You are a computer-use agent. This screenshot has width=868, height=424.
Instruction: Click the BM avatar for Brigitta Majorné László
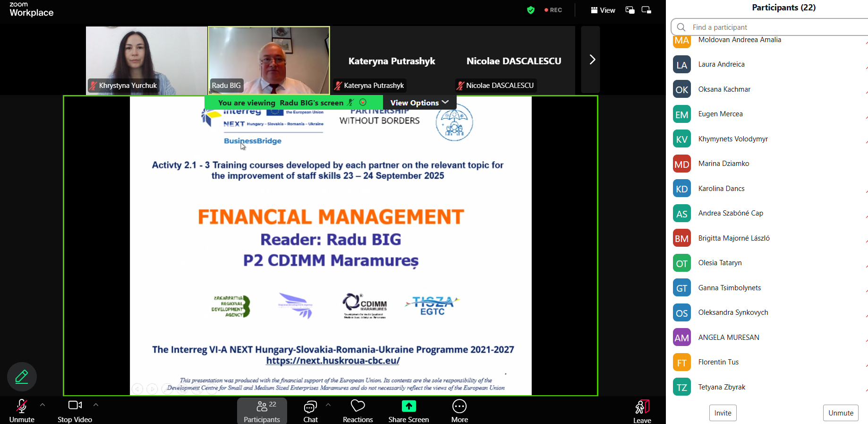click(x=682, y=238)
